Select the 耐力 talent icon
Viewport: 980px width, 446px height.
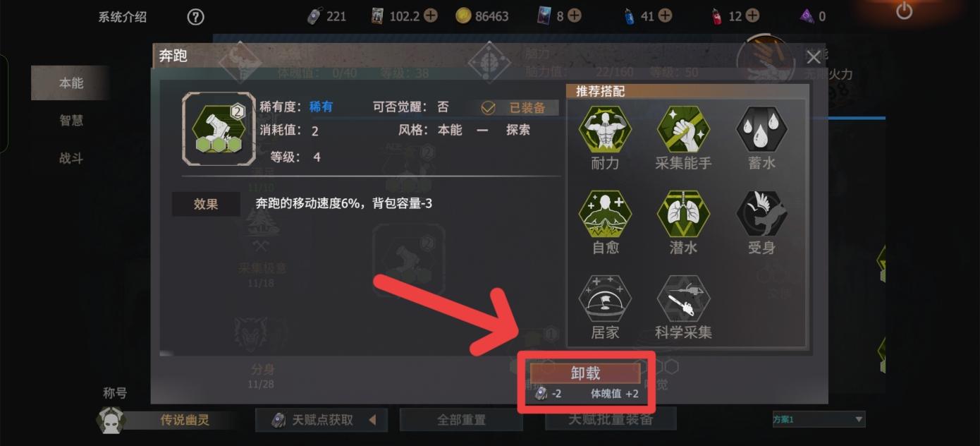click(605, 129)
